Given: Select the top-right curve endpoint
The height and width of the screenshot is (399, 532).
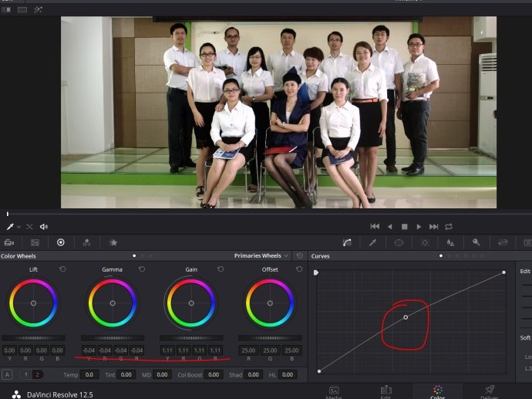Looking at the screenshot, I should pyautogui.click(x=503, y=272).
